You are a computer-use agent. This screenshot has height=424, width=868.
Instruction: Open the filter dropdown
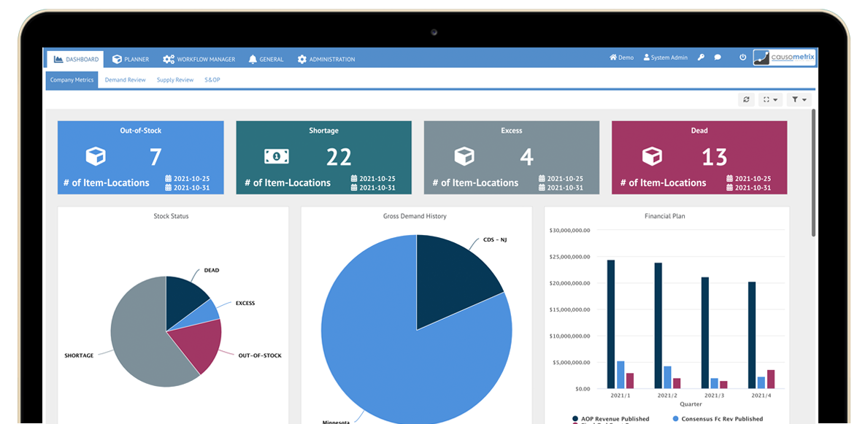coord(799,99)
